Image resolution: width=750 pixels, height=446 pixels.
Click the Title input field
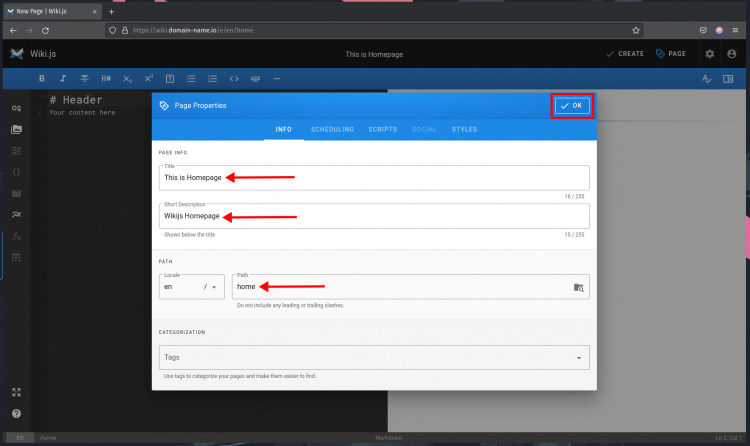374,177
